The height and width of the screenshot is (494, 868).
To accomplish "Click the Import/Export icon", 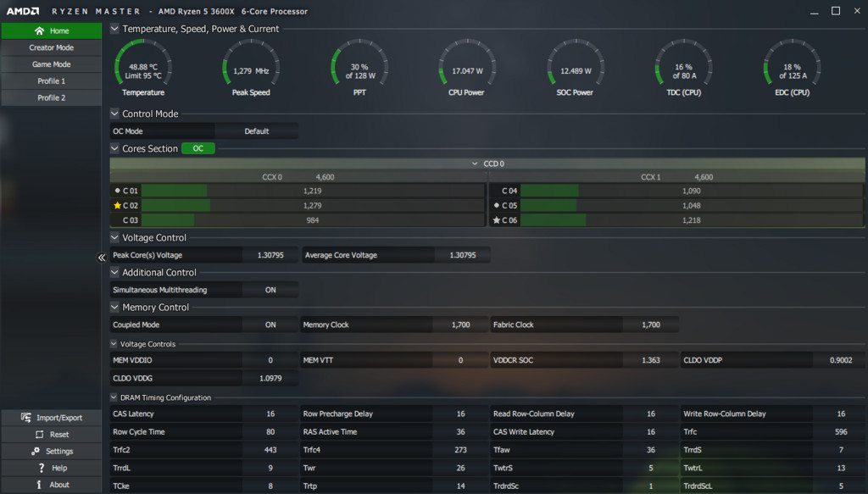I will click(x=26, y=418).
